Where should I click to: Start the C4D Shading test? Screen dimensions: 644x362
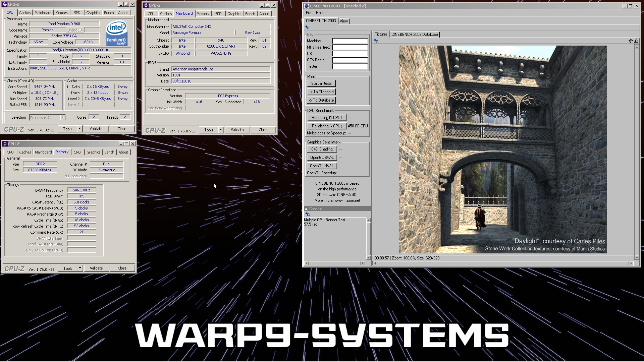(x=322, y=149)
